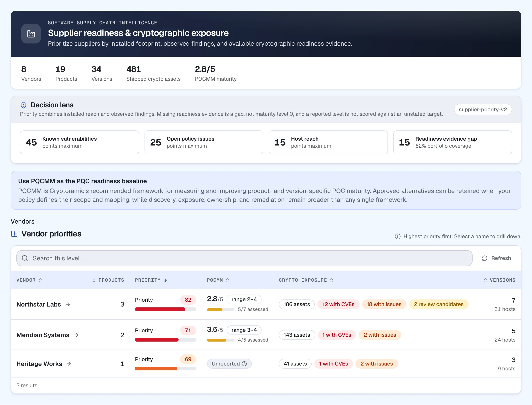Click inside the Search this level field

[x=244, y=258]
